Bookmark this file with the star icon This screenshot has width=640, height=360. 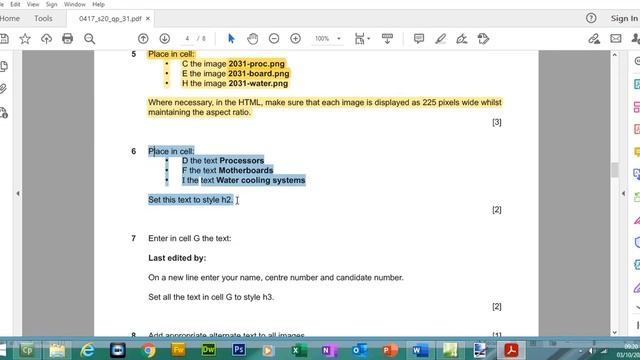click(x=25, y=39)
